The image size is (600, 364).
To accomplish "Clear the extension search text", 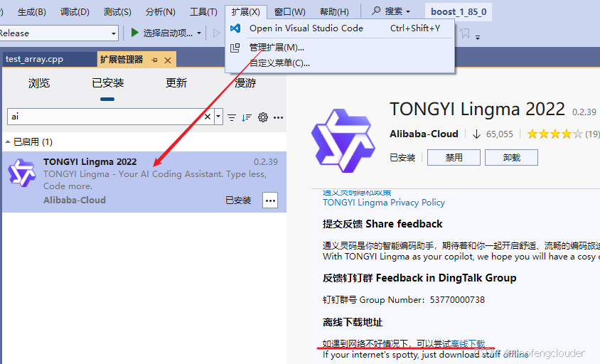I will point(208,117).
